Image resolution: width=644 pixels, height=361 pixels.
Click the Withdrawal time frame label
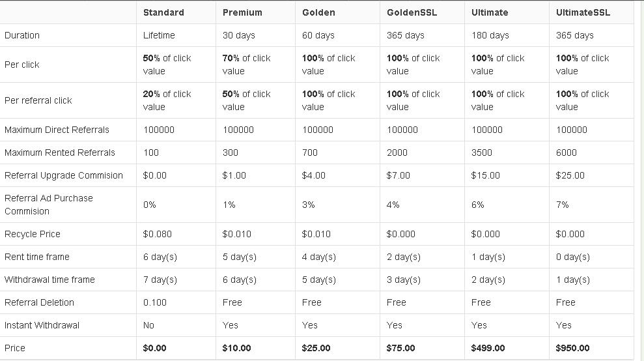pos(49,280)
